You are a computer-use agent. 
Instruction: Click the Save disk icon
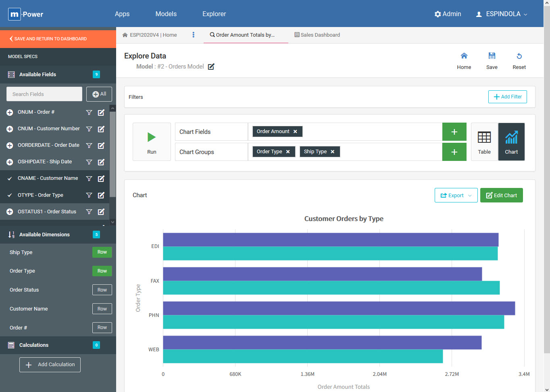tap(492, 56)
